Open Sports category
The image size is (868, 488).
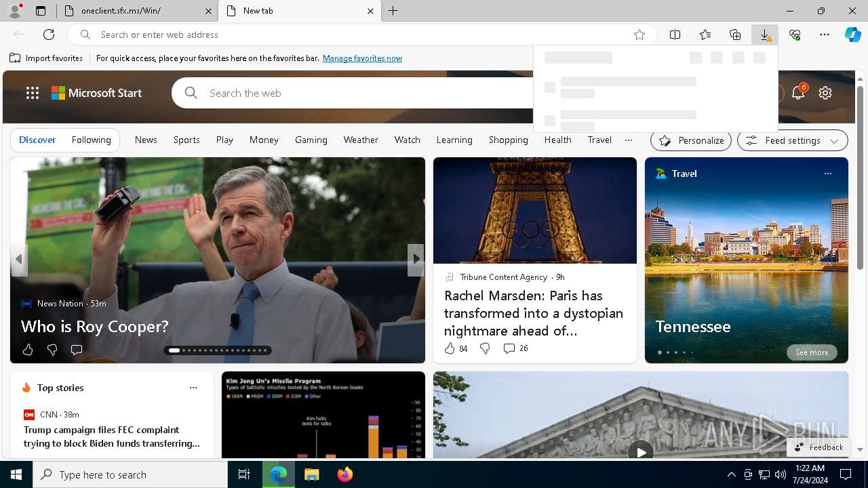tap(186, 140)
